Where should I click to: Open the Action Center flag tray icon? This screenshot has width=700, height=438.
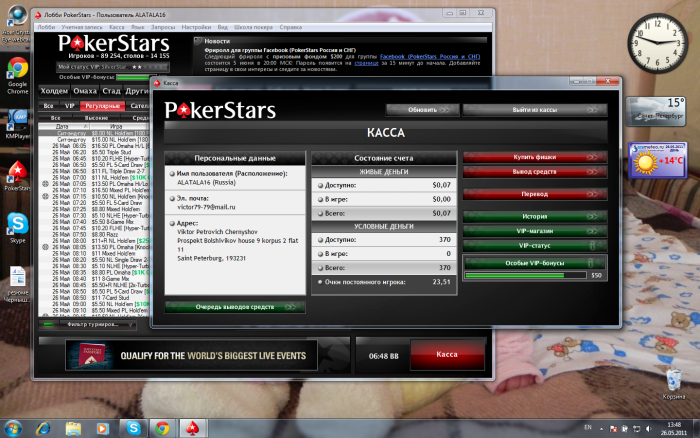[x=614, y=429]
